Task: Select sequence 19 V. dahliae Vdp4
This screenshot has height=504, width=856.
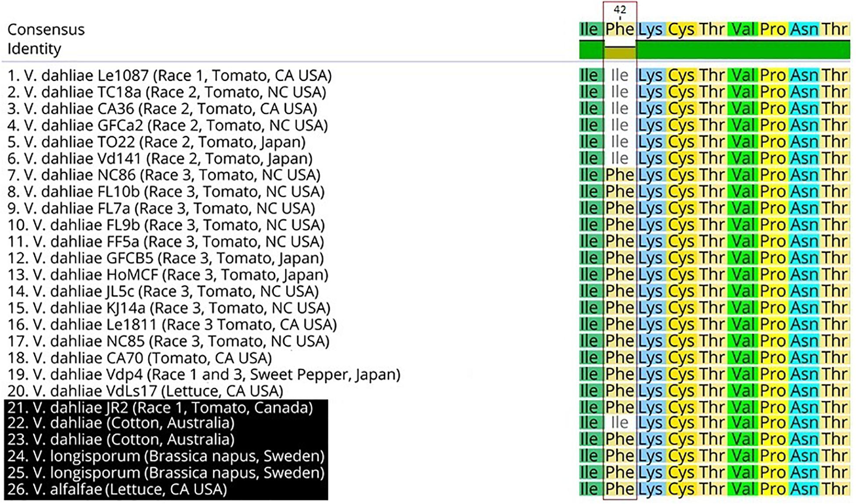Action: [204, 375]
